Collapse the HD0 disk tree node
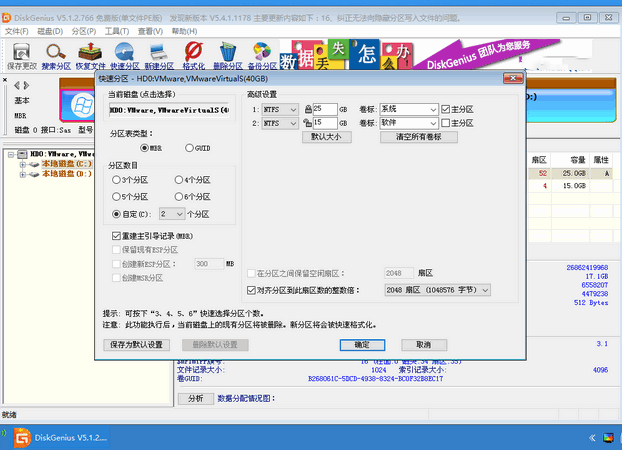The width and height of the screenshot is (622, 450). tap(11, 154)
